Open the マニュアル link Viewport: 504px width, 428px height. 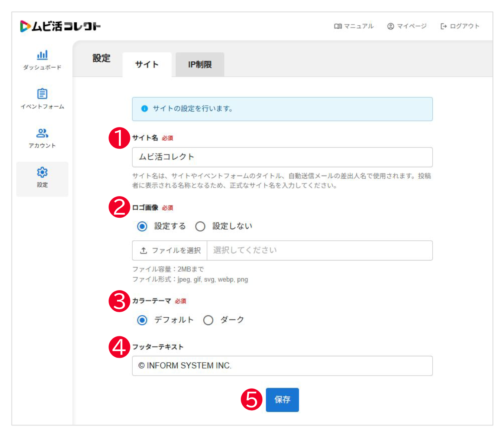tap(354, 26)
